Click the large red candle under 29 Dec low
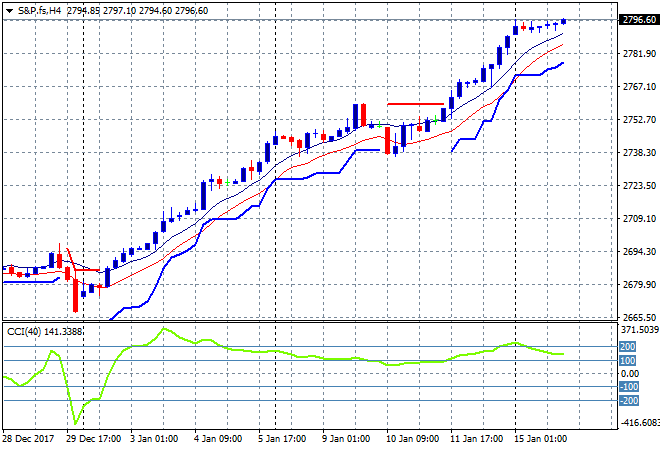This screenshot has height=450, width=660. point(75,296)
